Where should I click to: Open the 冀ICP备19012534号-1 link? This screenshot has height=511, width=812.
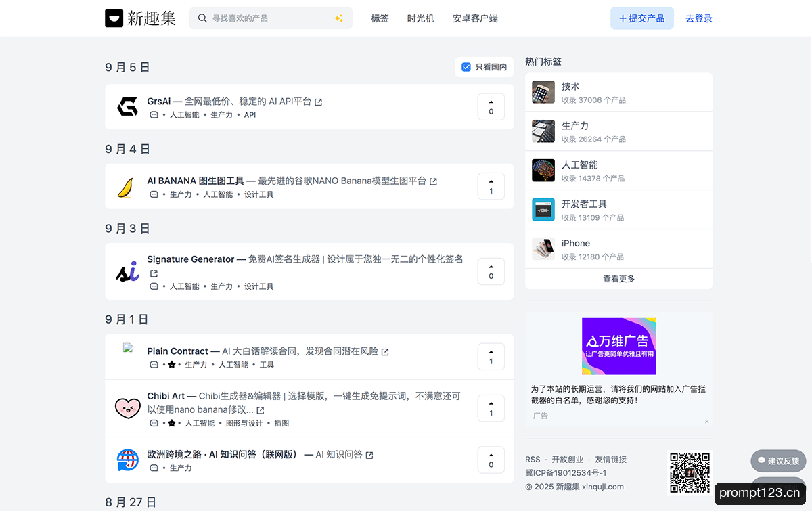(566, 473)
